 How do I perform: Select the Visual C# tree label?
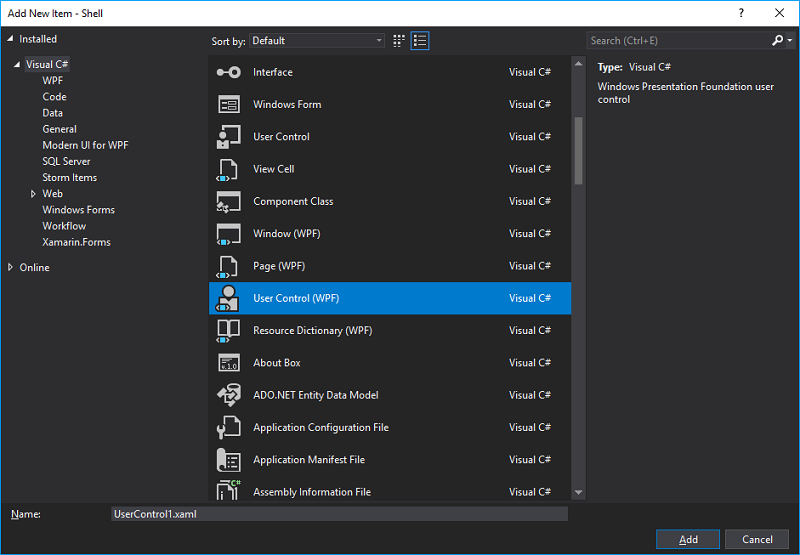click(x=47, y=64)
